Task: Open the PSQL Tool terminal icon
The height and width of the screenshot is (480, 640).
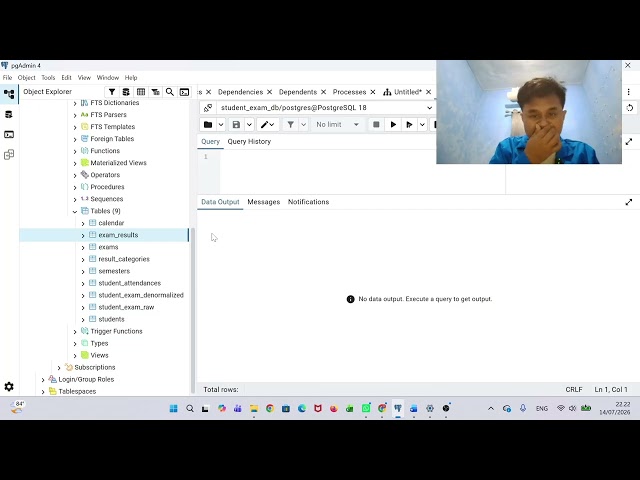Action: pyautogui.click(x=184, y=92)
